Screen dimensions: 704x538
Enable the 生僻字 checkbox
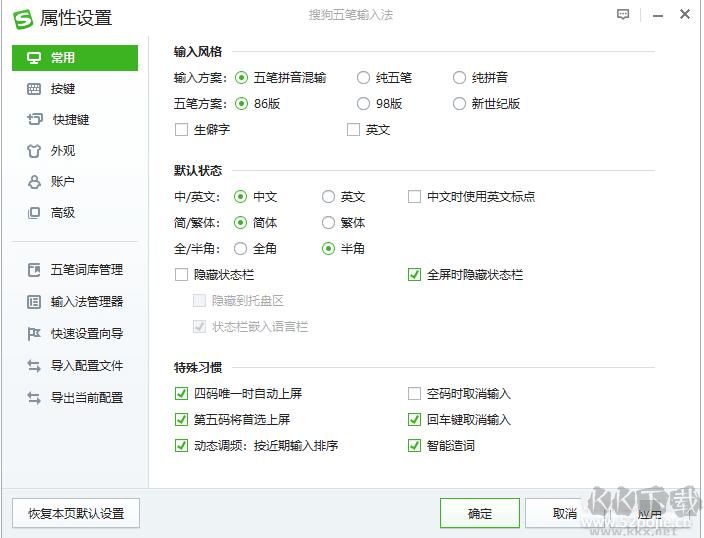tap(181, 130)
